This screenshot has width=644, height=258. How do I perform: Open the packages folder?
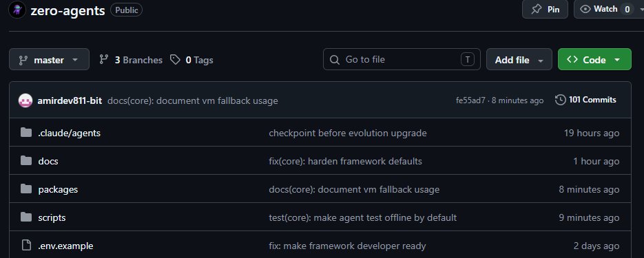click(x=58, y=189)
